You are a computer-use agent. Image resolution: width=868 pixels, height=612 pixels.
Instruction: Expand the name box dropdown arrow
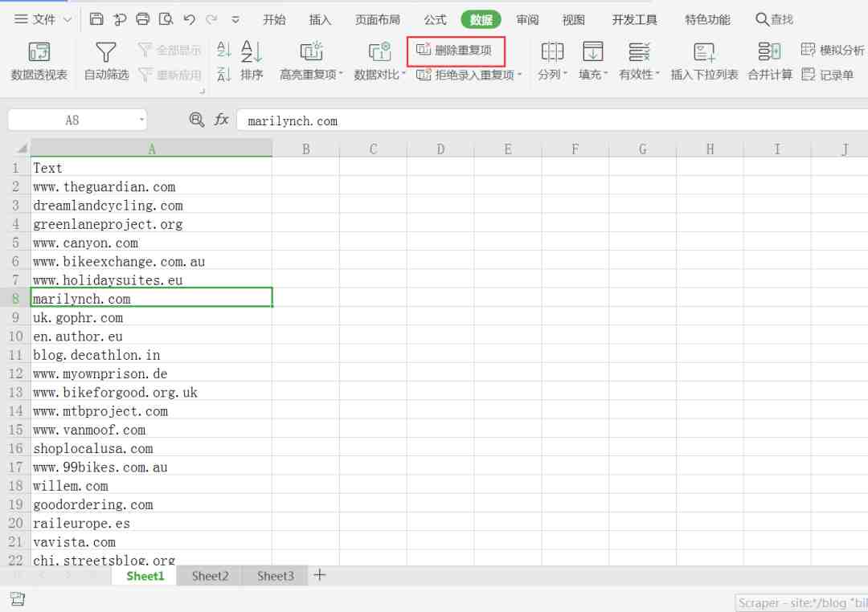(142, 120)
